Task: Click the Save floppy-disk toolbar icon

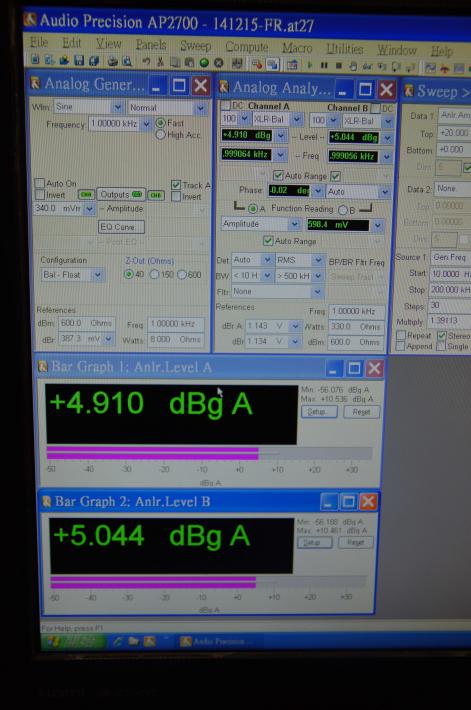Action: coord(79,61)
